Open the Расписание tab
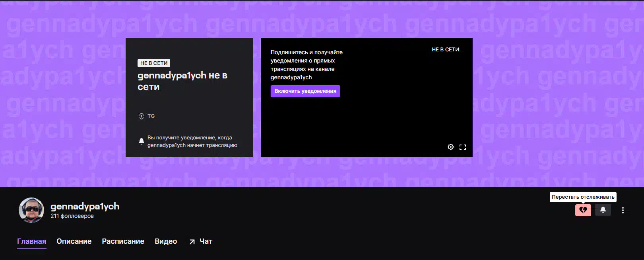This screenshot has width=644, height=260. pos(123,241)
